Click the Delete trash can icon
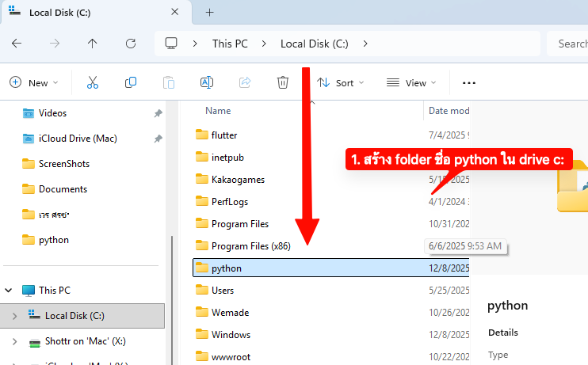This screenshot has height=365, width=588. point(283,82)
